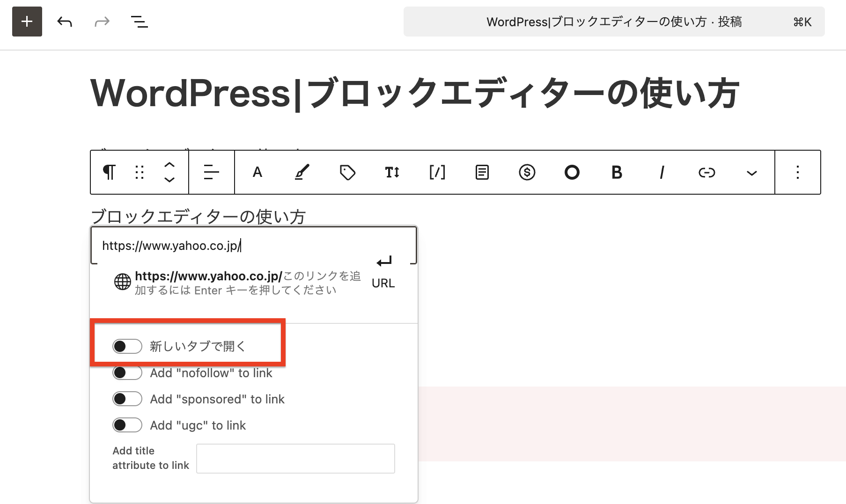Click the document note icon in toolbar
Viewport: 846px width, 504px height.
click(x=482, y=172)
